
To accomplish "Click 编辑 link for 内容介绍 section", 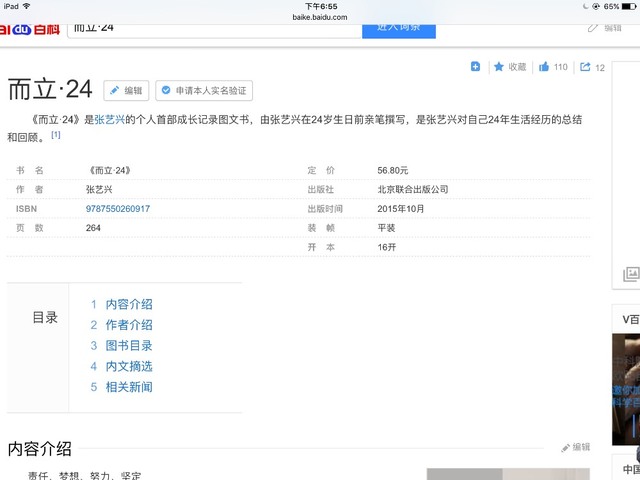I will pos(576,447).
